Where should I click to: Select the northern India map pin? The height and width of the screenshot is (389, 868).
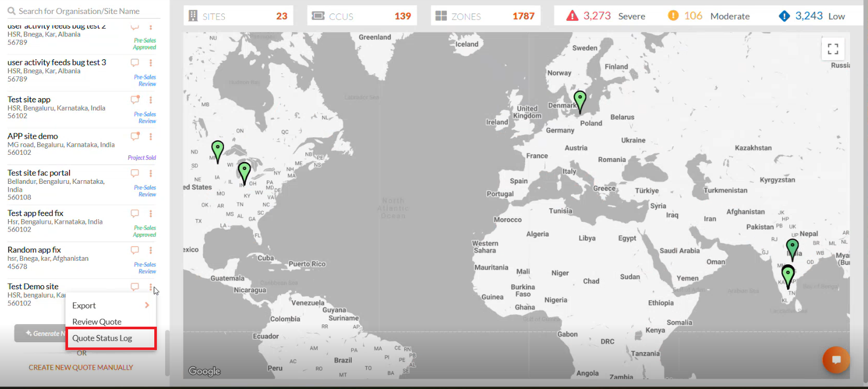[793, 250]
